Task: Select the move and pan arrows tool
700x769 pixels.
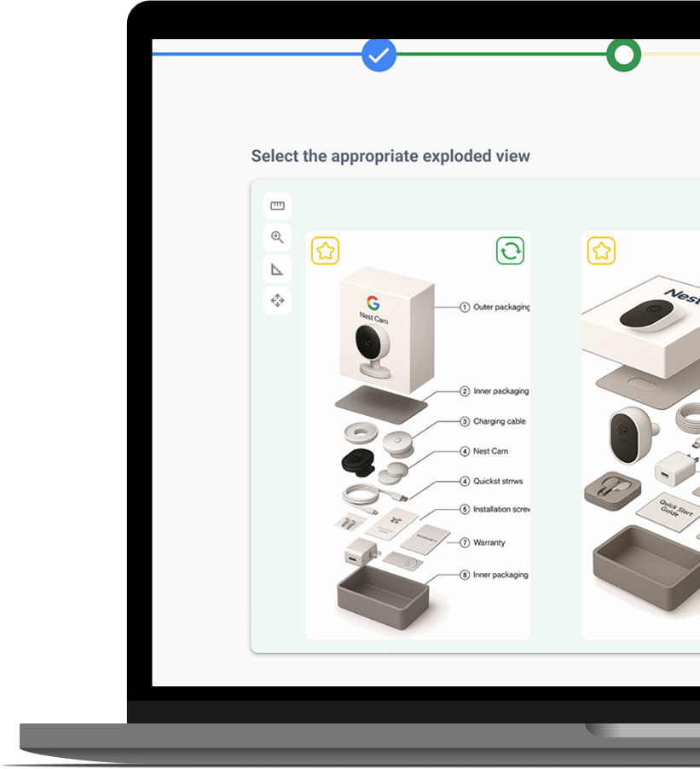Action: point(278,300)
